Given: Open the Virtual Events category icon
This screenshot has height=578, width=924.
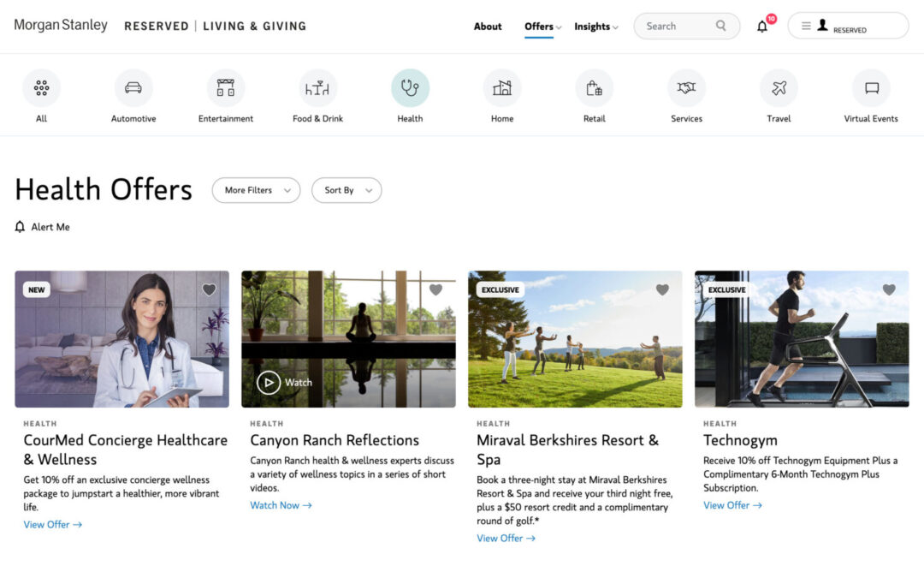Looking at the screenshot, I should click(871, 88).
